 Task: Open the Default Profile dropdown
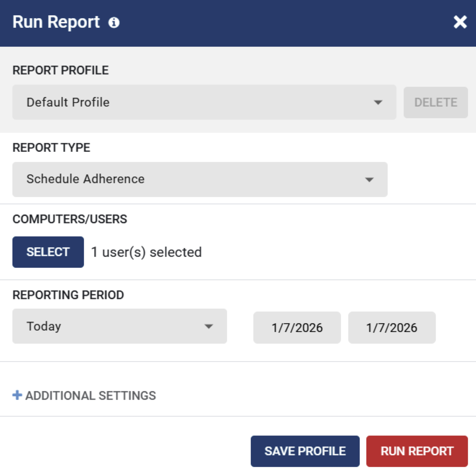(197, 102)
